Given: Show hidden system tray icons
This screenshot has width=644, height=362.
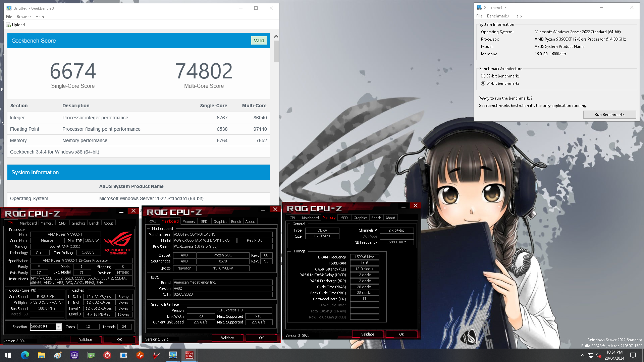Looking at the screenshot, I should (582, 355).
